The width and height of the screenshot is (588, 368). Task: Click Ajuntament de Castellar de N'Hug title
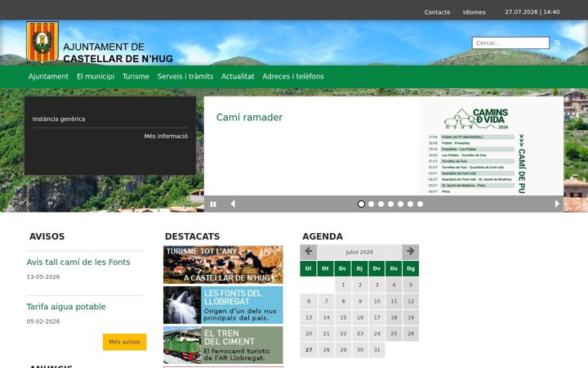point(118,52)
